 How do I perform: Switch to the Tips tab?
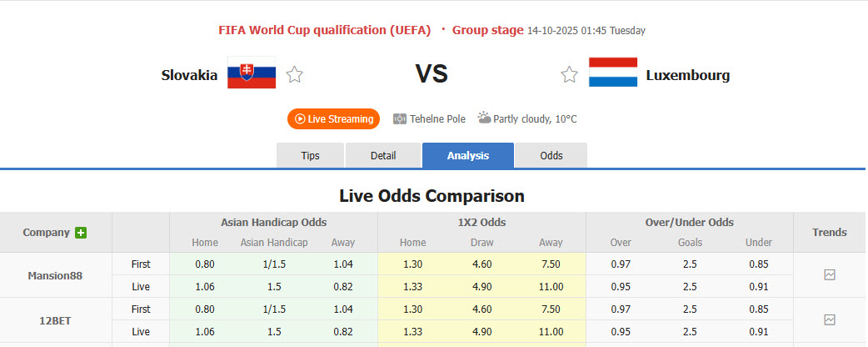coord(310,156)
